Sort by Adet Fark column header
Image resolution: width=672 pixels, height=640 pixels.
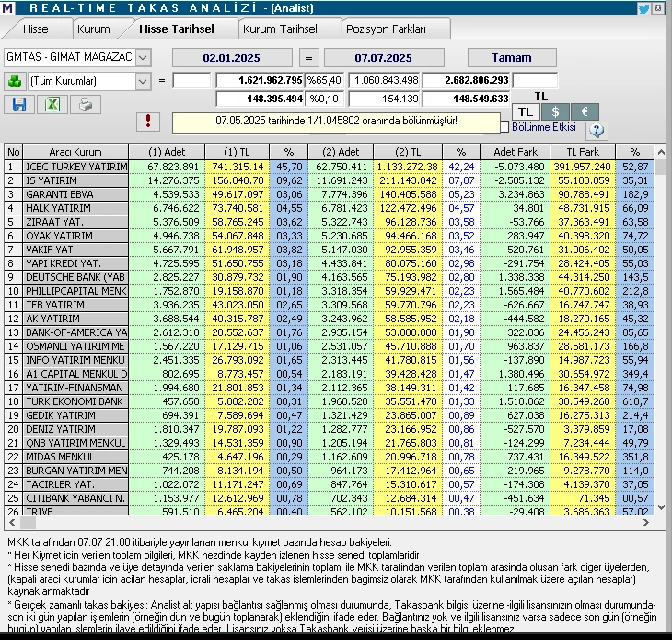pos(516,152)
